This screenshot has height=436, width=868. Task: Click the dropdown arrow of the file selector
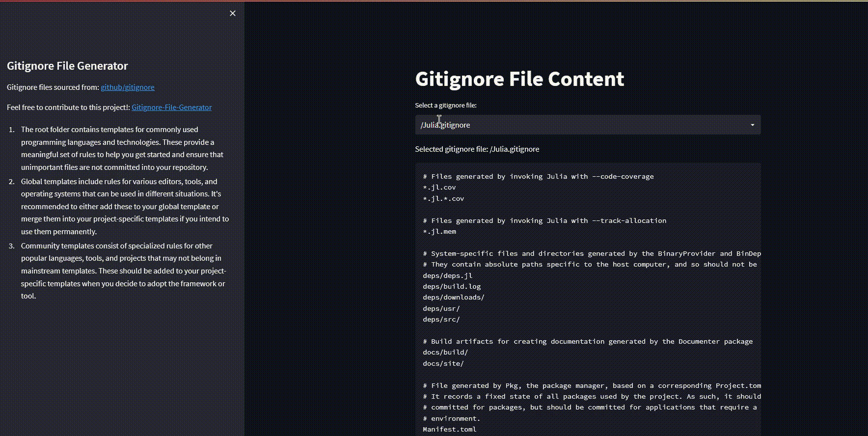coord(752,125)
